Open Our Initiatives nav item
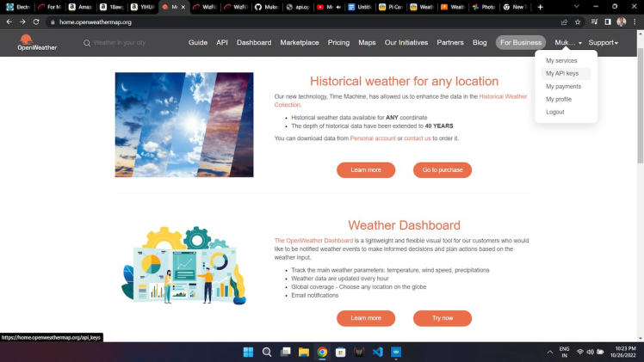Screen dimensions: 644x362 (406, 43)
